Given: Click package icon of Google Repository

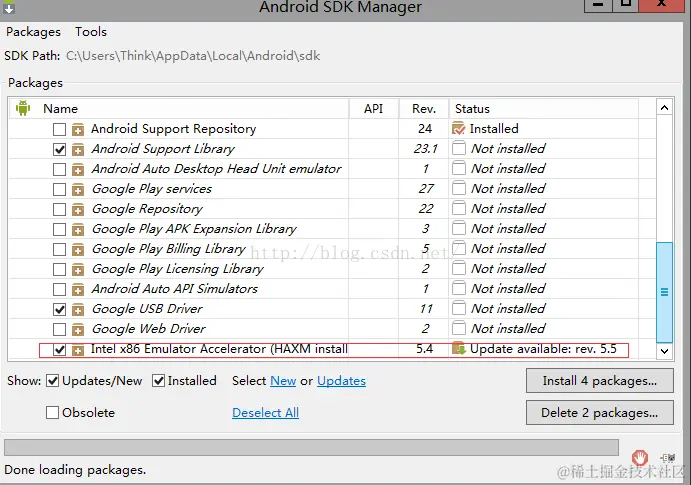Looking at the screenshot, I should (x=78, y=209).
